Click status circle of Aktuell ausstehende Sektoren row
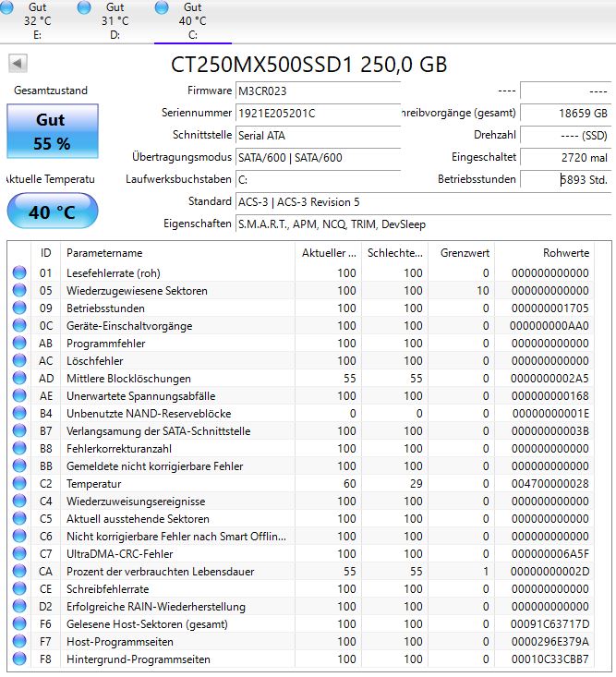 tap(19, 518)
